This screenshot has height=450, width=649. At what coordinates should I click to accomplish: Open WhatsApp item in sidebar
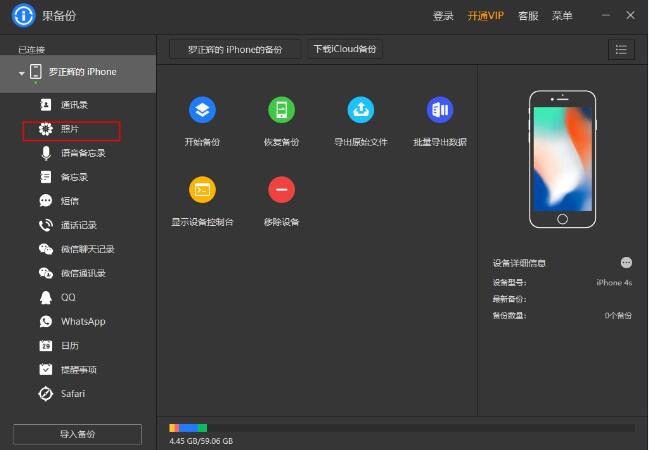[82, 321]
